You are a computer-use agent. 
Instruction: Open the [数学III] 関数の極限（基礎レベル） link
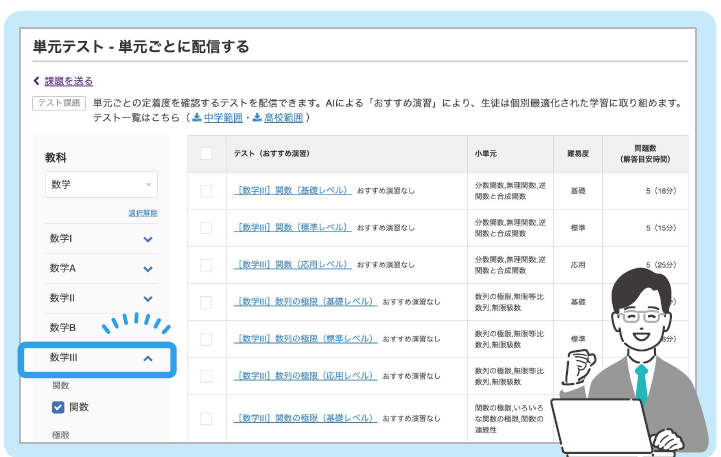click(305, 418)
